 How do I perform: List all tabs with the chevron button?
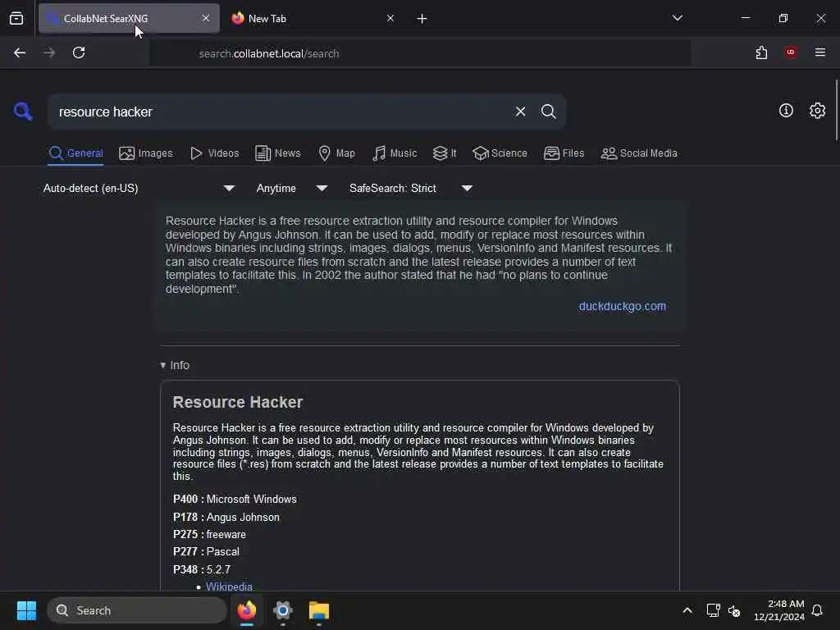point(677,18)
